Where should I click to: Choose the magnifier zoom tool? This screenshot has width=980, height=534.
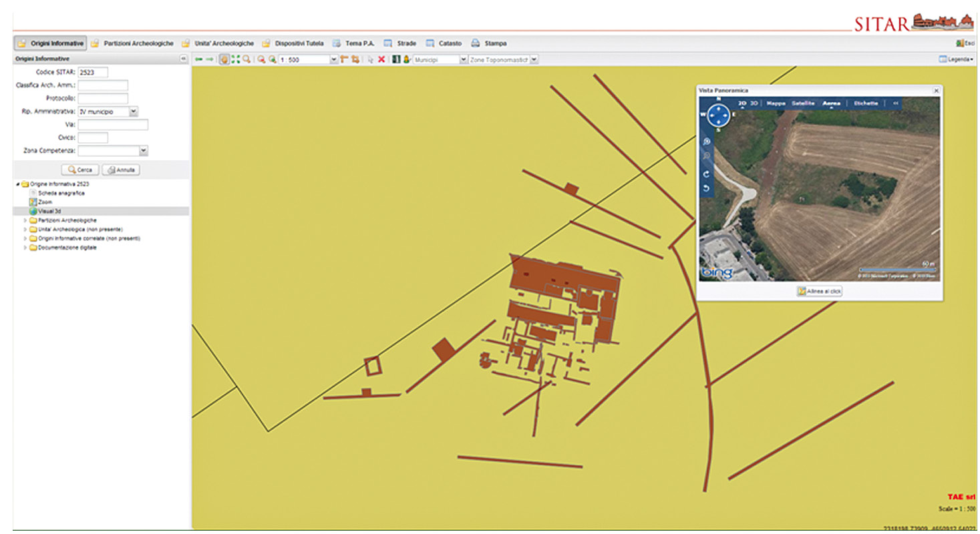(x=247, y=59)
